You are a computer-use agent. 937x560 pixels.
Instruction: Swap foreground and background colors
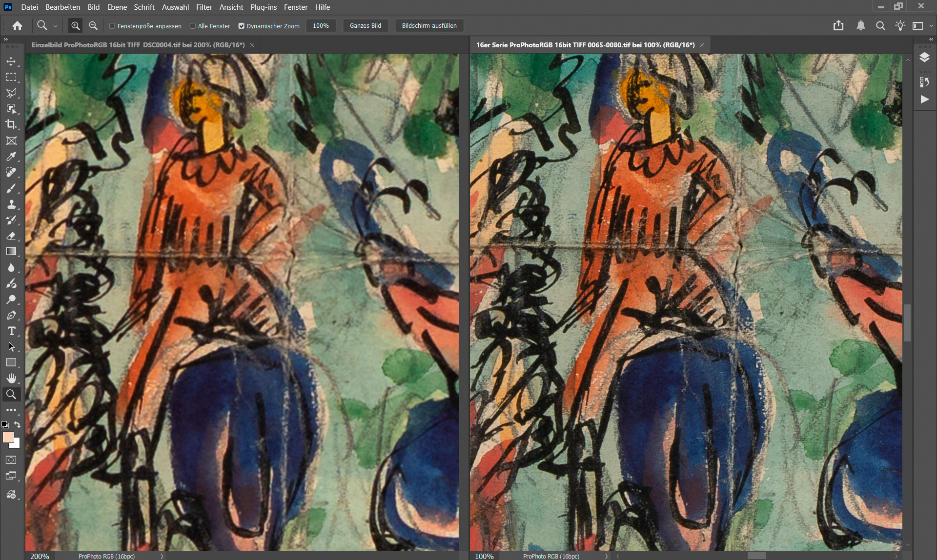17,425
